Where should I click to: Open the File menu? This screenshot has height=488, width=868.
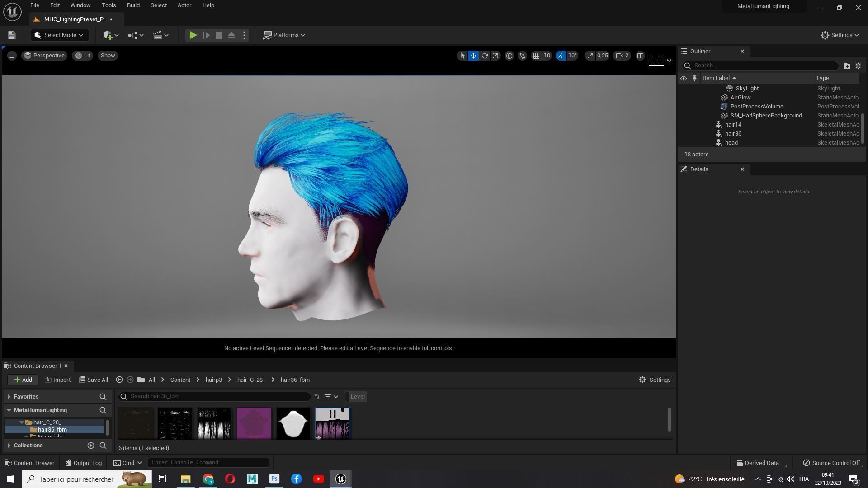click(35, 5)
